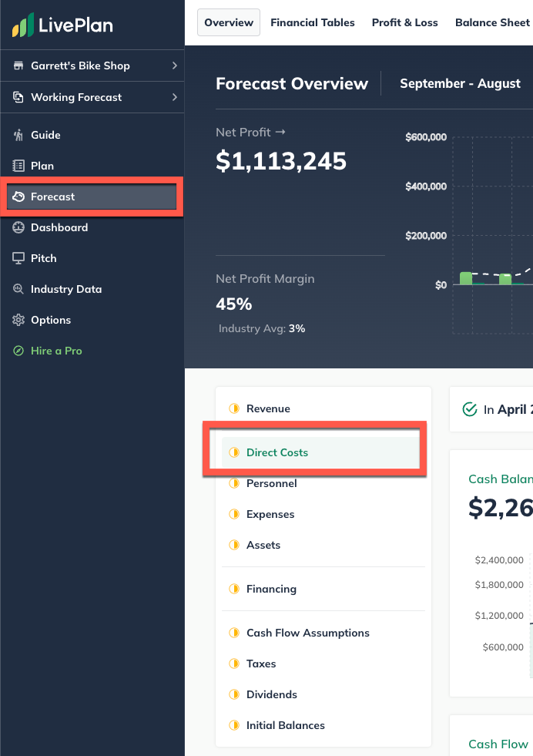Screen dimensions: 533x756
Task: Open Industry Data in the sidebar
Action: [x=92, y=289]
